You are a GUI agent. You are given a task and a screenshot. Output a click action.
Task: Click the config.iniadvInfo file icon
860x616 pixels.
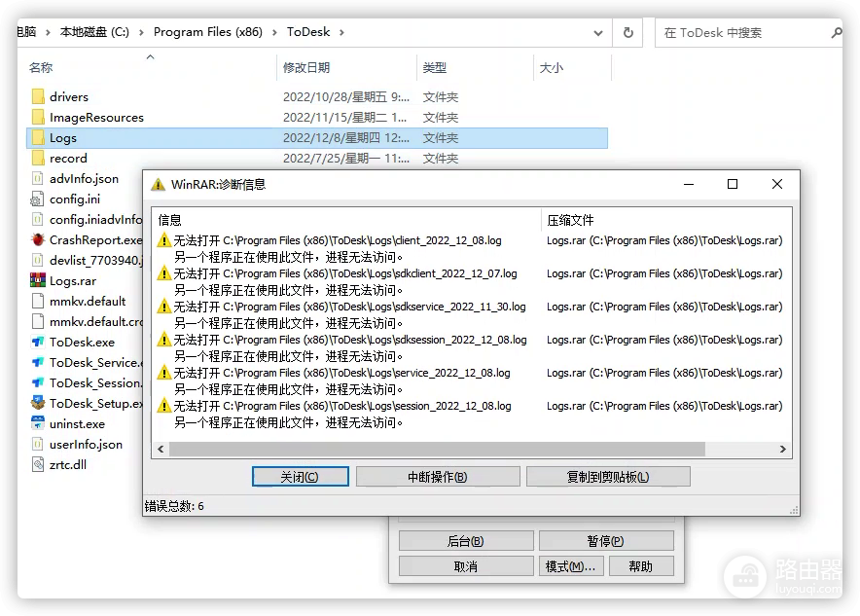(x=38, y=219)
